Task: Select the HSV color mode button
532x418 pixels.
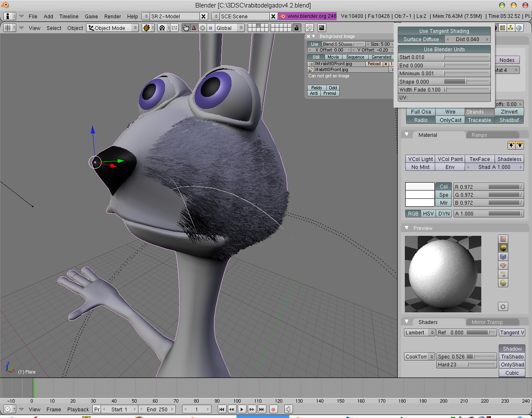Action: 429,214
